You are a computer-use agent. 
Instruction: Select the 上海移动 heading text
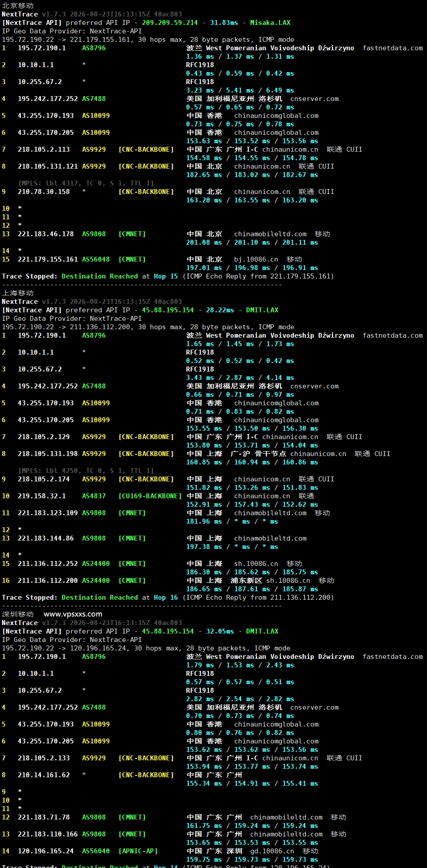tap(18, 293)
